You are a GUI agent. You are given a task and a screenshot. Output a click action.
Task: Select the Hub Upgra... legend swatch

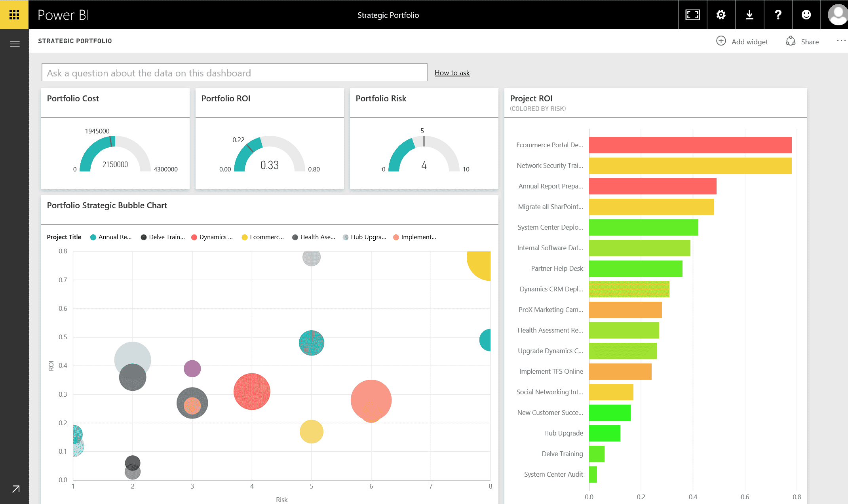coord(346,237)
